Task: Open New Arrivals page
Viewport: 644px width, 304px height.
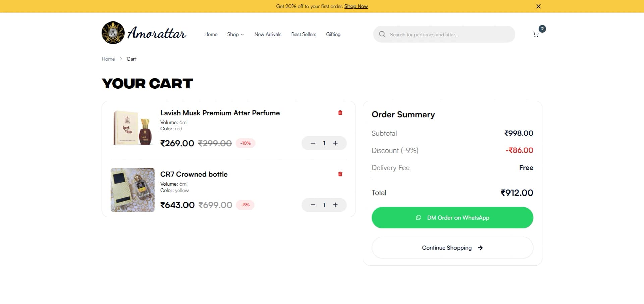Action: (x=268, y=34)
